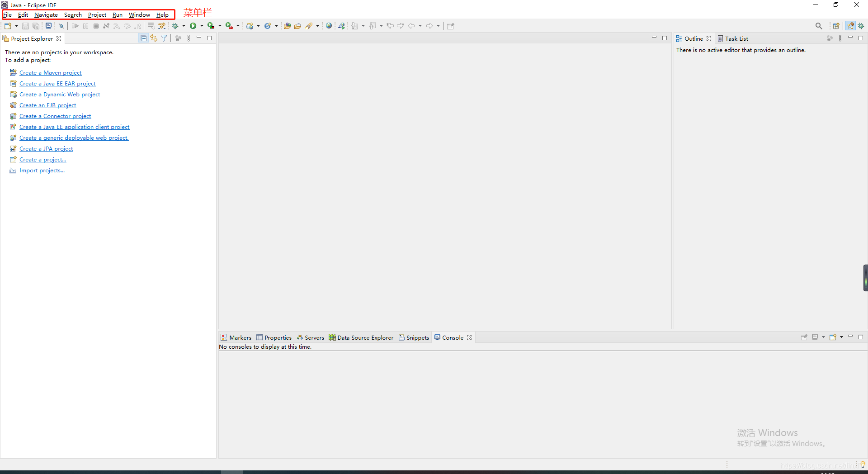
Task: Click the Import projects... link
Action: pyautogui.click(x=42, y=171)
